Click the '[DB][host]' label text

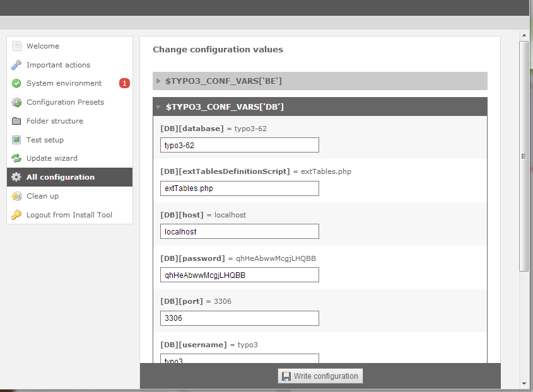tap(182, 215)
